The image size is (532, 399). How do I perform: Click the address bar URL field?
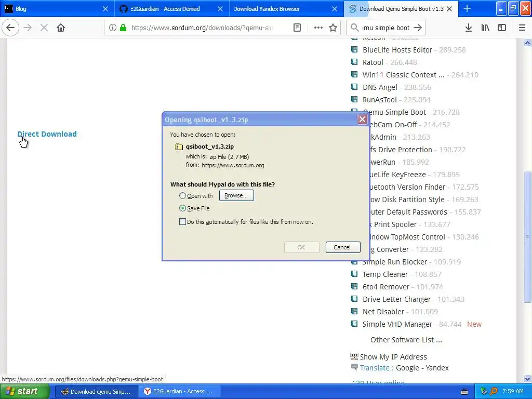pos(202,28)
